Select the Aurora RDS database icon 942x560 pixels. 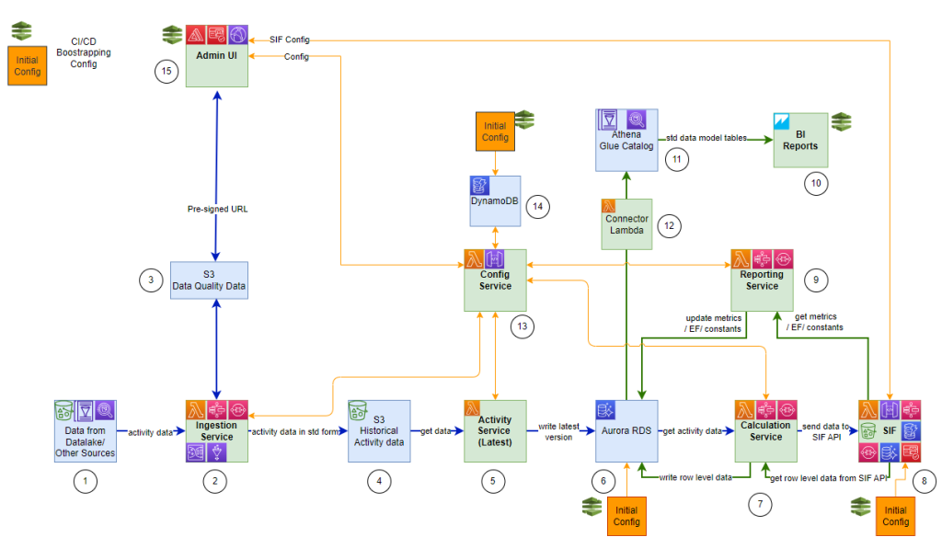coord(604,410)
